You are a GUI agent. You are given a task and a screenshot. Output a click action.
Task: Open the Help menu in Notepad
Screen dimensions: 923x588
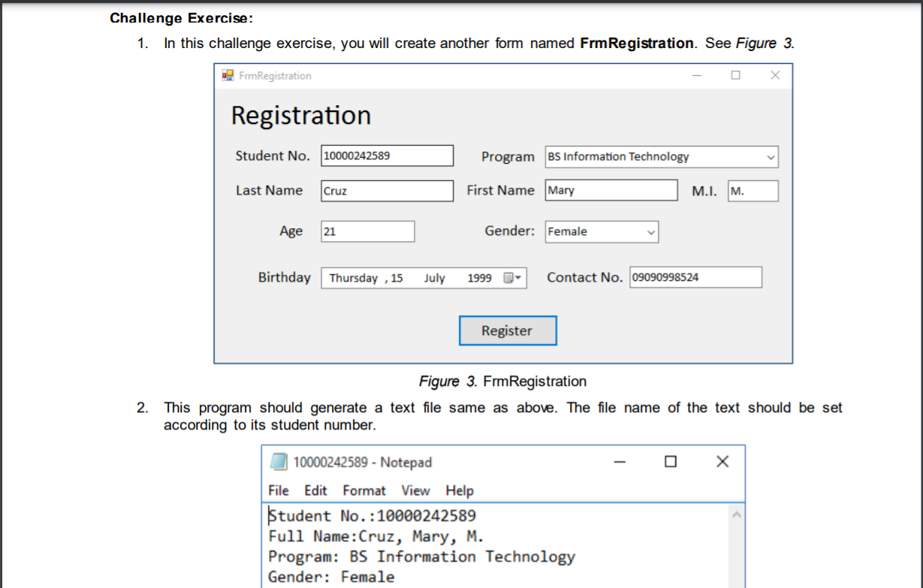pos(460,490)
